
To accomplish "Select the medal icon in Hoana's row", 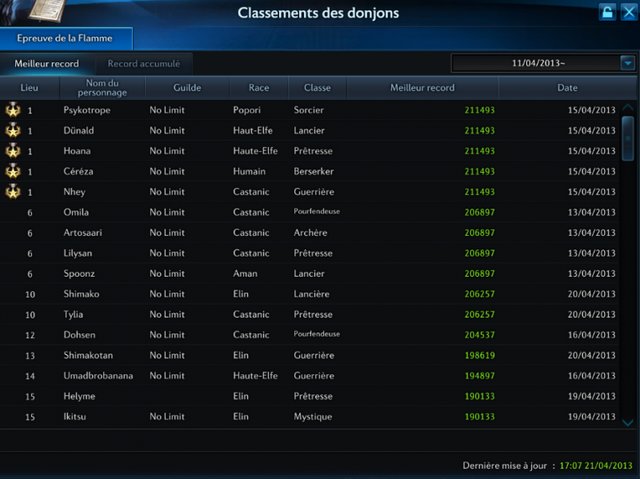I will coord(13,151).
